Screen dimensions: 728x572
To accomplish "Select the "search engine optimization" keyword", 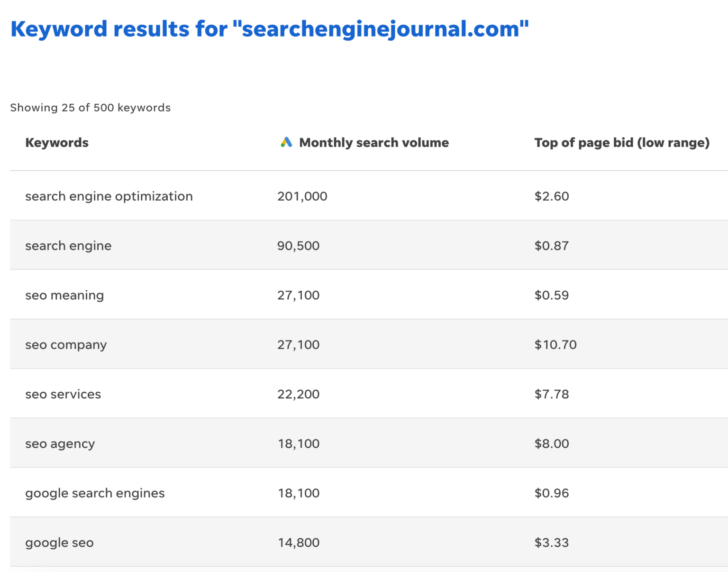I will 109,196.
